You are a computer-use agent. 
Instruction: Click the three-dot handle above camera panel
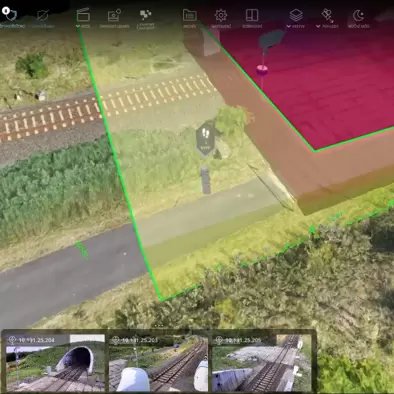click(x=159, y=326)
